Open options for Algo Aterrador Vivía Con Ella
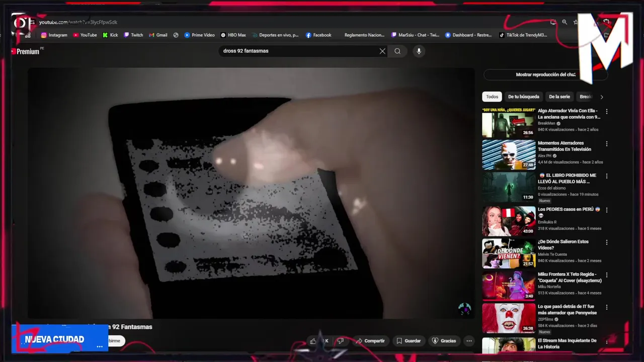The image size is (644, 362). (x=607, y=112)
